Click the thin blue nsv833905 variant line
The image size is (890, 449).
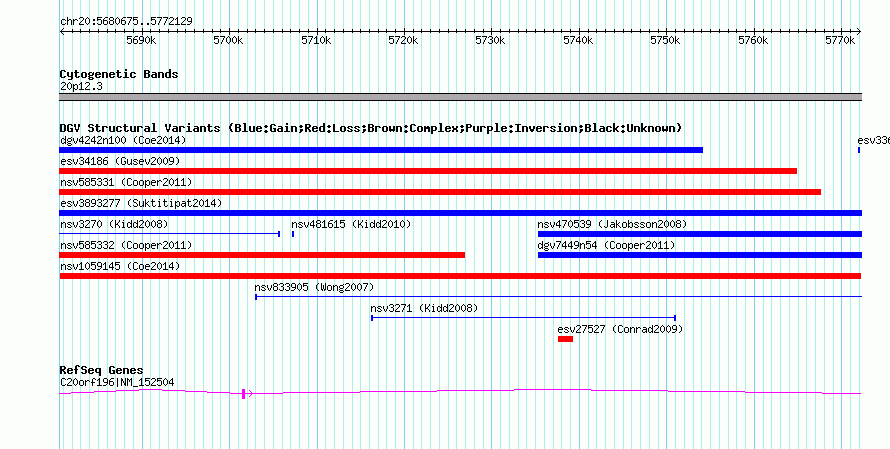[559, 296]
